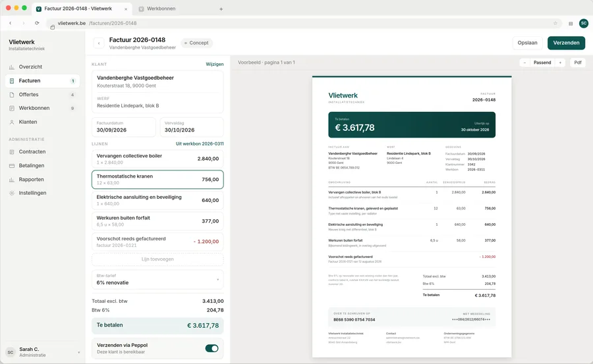The height and width of the screenshot is (364, 593).
Task: Open the Offertes document icon
Action: point(12,95)
